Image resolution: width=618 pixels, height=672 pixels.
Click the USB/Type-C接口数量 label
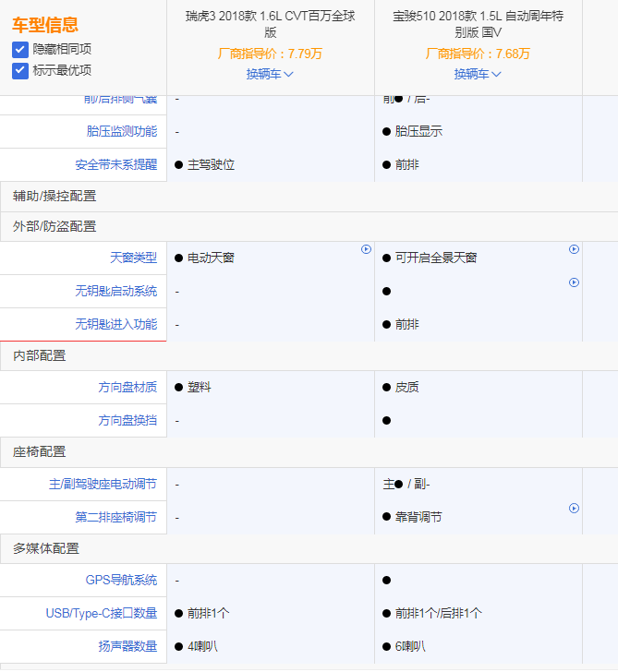[x=101, y=613]
